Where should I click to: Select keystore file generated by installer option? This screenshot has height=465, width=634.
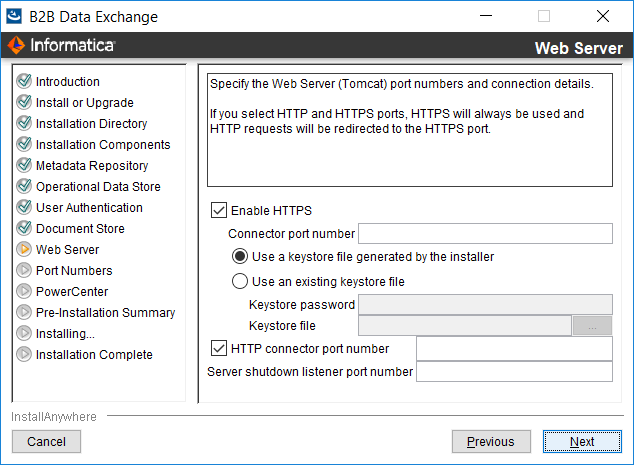pos(240,256)
